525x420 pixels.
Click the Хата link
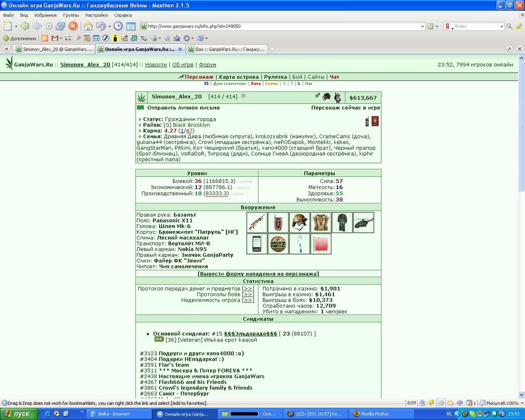(x=256, y=84)
